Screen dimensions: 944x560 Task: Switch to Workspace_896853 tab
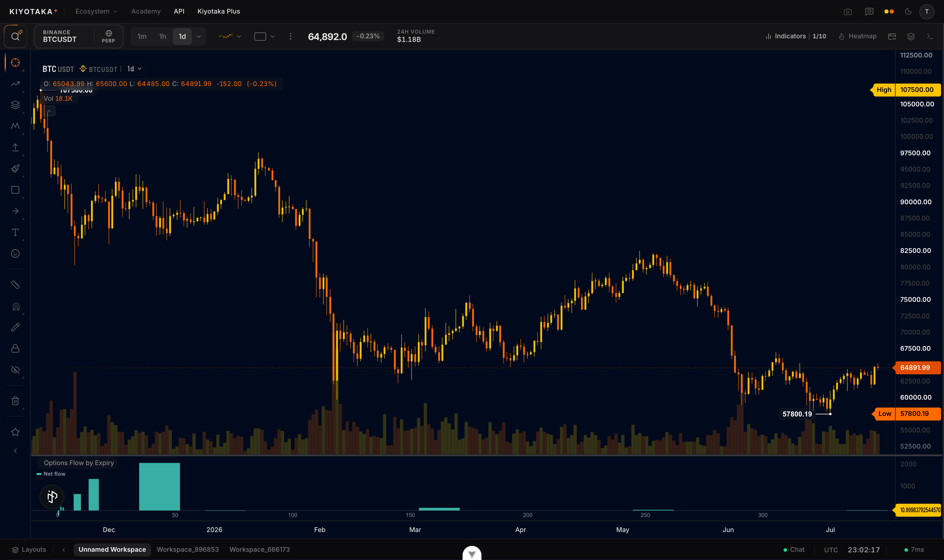coord(188,549)
